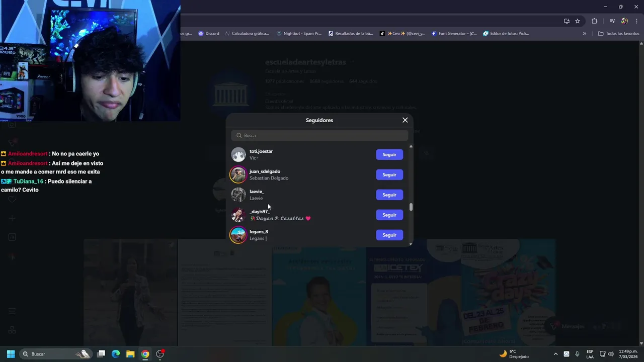644x362 pixels.
Task: Open toti.joestar username link
Action: 261,151
